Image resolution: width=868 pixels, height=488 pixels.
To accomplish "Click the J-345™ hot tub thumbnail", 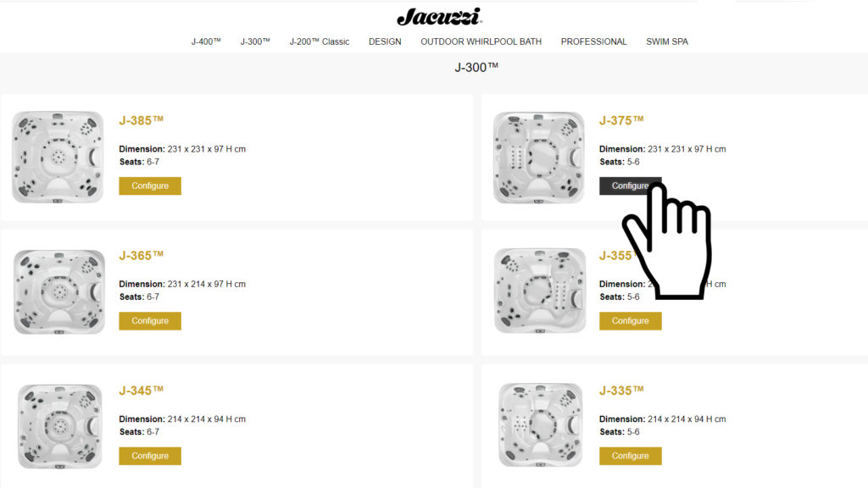I will 60,426.
